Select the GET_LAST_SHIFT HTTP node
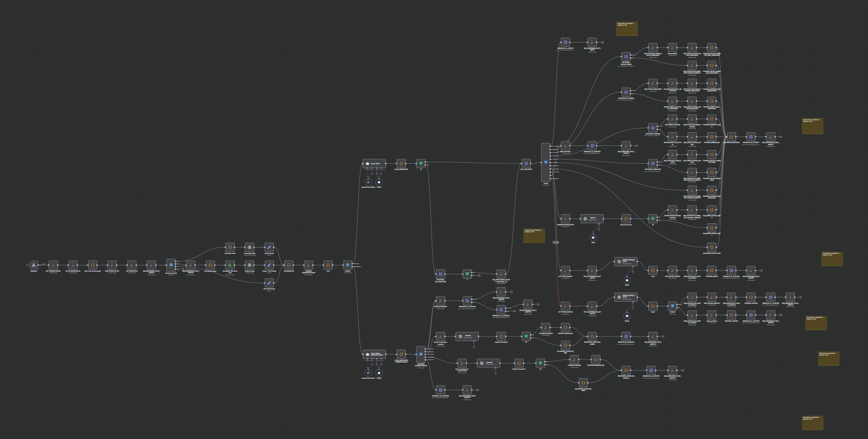 [x=526, y=163]
